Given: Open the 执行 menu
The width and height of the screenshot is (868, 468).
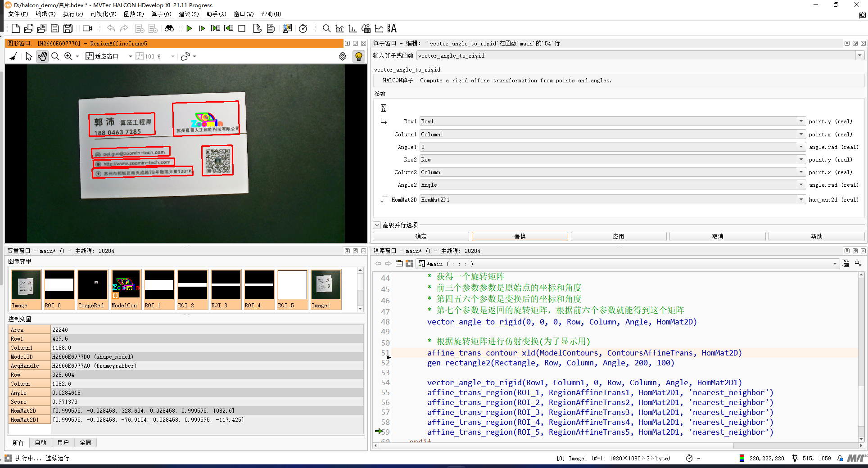Looking at the screenshot, I should (x=73, y=14).
